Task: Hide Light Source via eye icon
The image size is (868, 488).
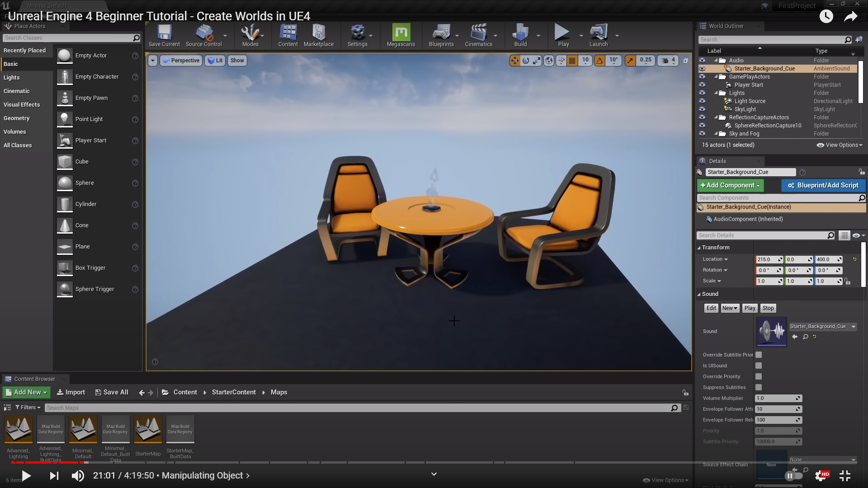Action: pyautogui.click(x=702, y=101)
